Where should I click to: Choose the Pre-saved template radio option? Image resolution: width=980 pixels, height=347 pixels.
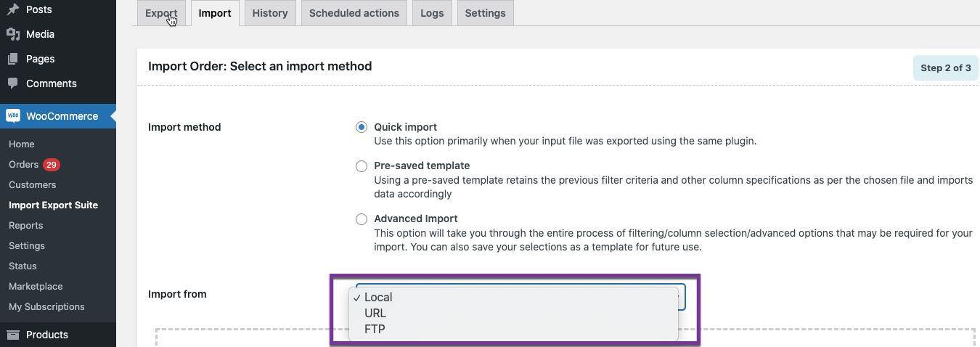click(x=362, y=166)
